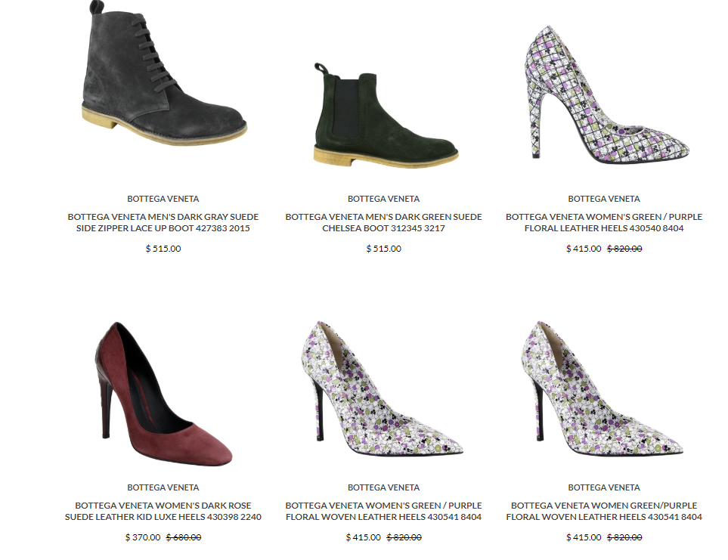
Task: Click the $415.00 price under heels 430540
Action: pos(584,249)
